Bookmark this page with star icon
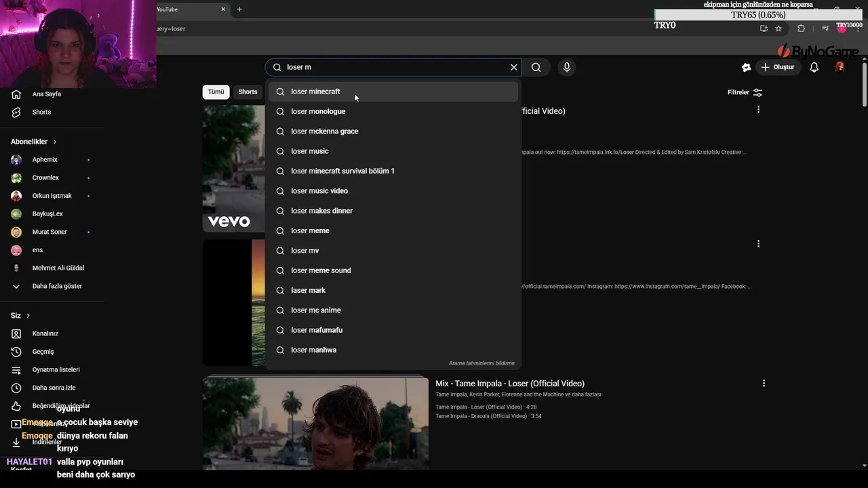This screenshot has height=488, width=868. tap(778, 28)
